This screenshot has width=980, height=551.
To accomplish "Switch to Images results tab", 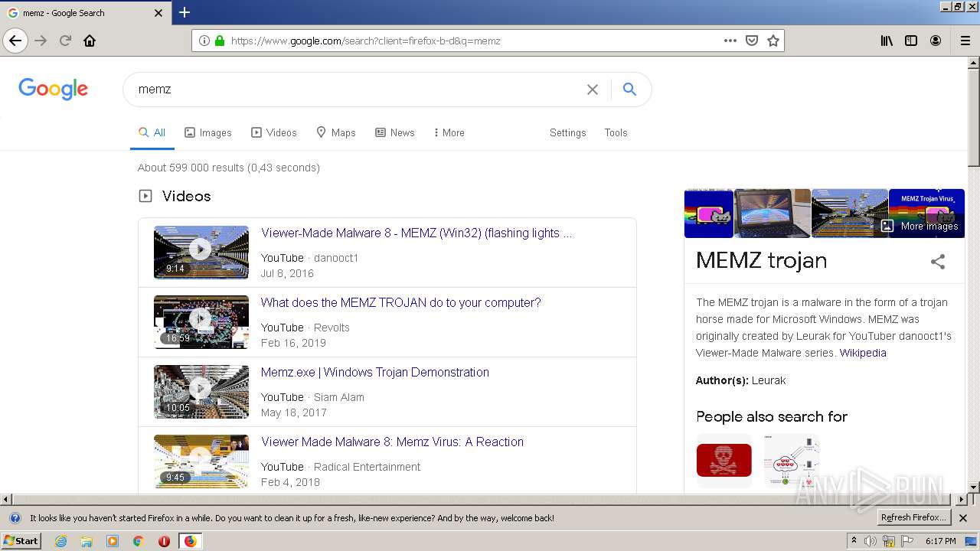I will pyautogui.click(x=208, y=132).
